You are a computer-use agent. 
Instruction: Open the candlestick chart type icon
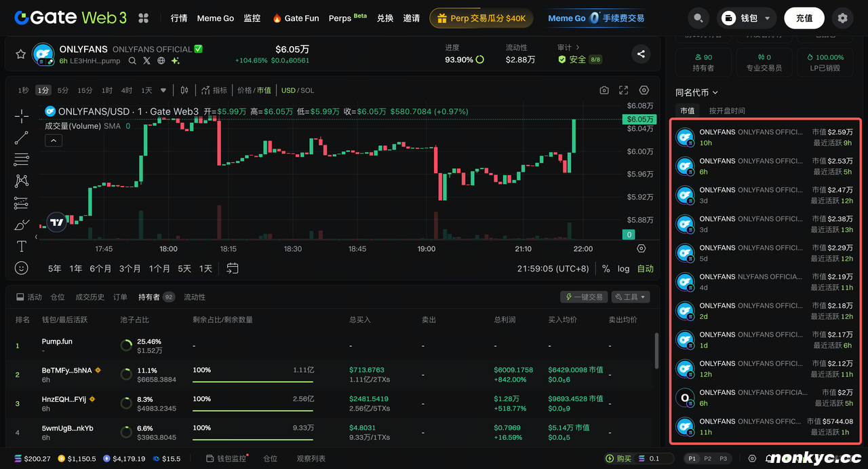coord(184,90)
